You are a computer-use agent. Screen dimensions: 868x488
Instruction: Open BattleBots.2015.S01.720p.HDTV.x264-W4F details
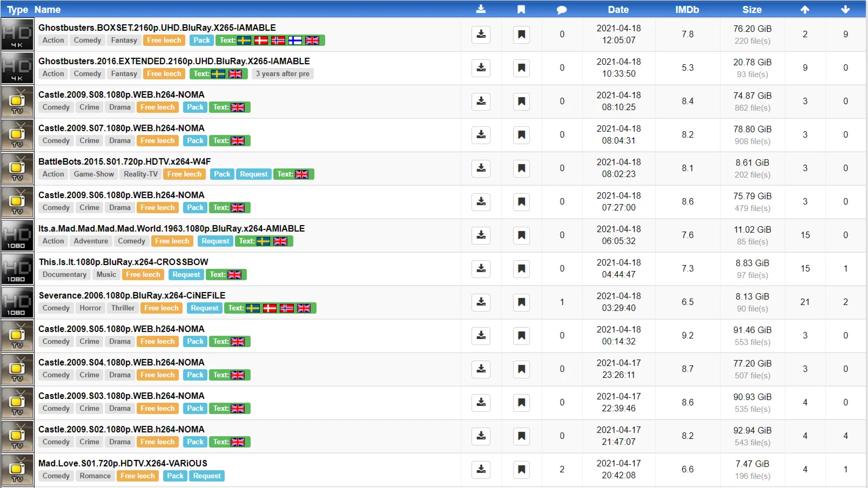(x=125, y=161)
